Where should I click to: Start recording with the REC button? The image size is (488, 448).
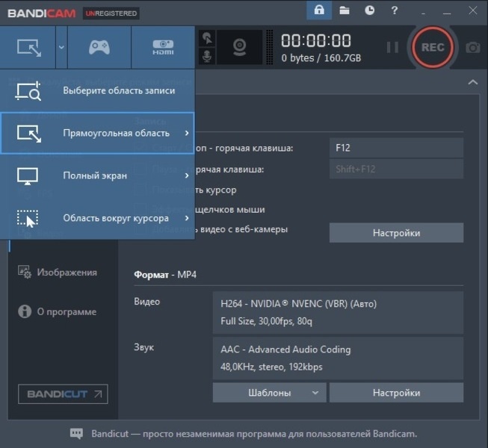coord(433,48)
